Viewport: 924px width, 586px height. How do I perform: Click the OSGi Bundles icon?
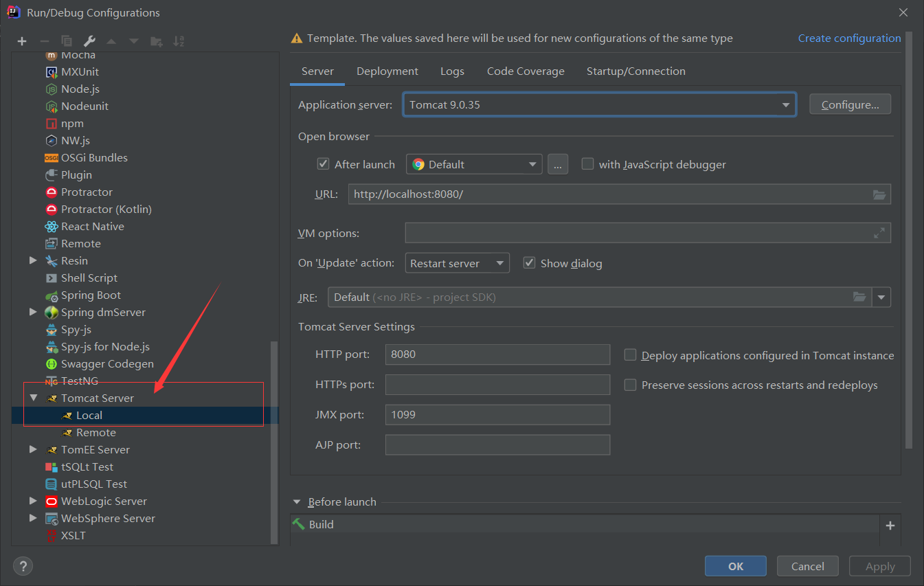pyautogui.click(x=52, y=157)
